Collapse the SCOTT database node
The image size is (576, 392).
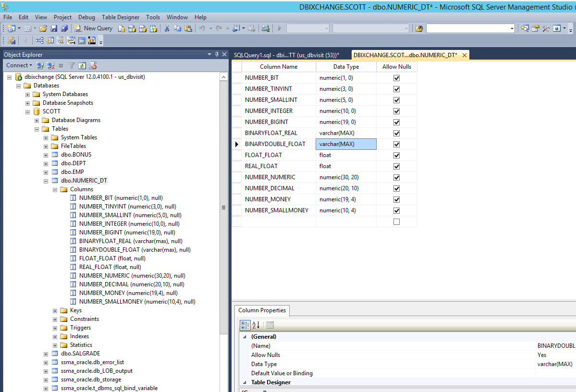tap(27, 111)
